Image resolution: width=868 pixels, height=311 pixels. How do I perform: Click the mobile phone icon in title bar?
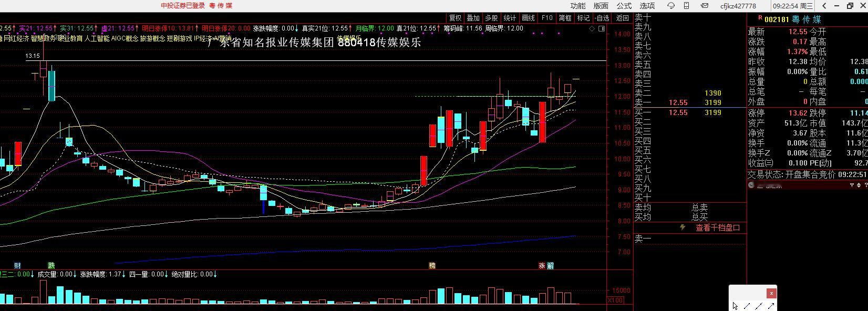pos(686,6)
